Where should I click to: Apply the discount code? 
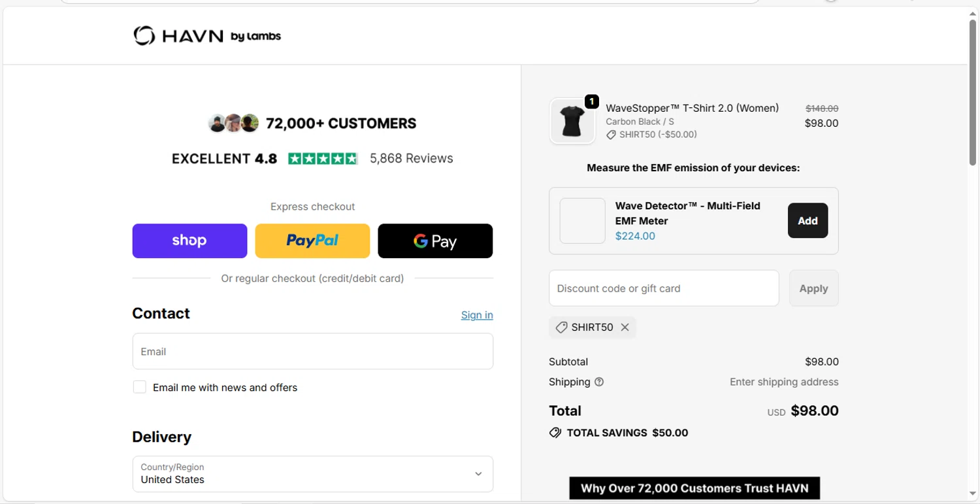[x=813, y=288]
